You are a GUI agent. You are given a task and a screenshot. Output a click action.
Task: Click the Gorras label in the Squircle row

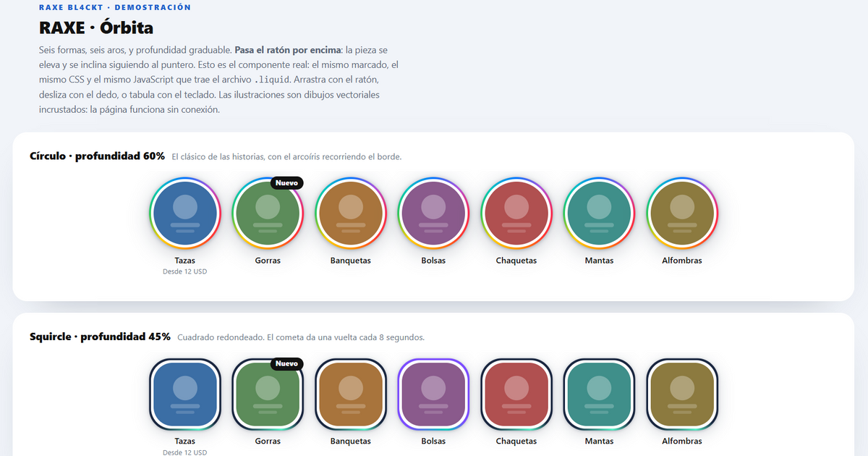(x=268, y=442)
